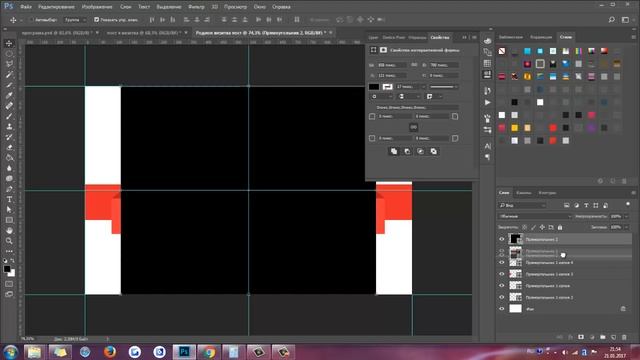Select the Elliptical Marquee tool
The height and width of the screenshot is (360, 640).
tap(9, 54)
